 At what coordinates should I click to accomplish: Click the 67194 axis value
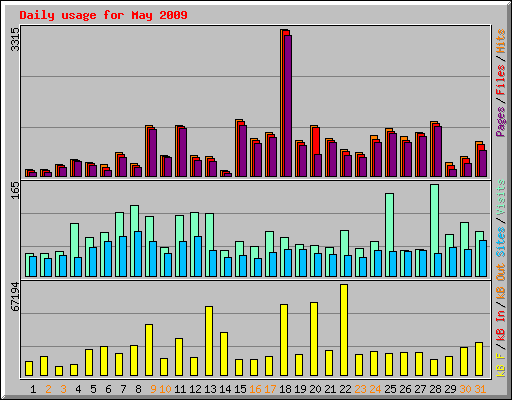click(15, 296)
